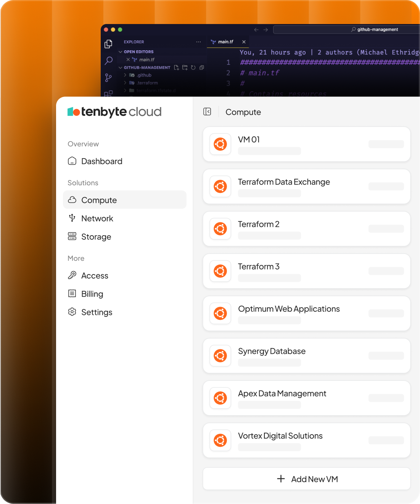Image resolution: width=420 pixels, height=504 pixels.
Task: Click the Ubuntu icon for VM 01
Action: click(x=220, y=144)
